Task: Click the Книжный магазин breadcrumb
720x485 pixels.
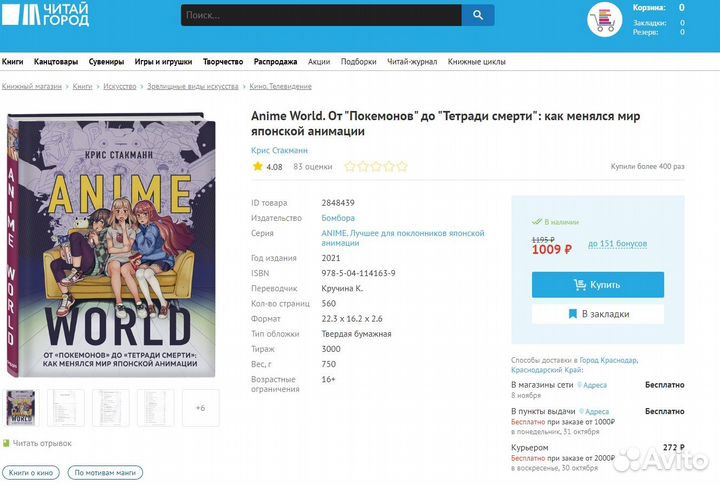Action: 32,86
